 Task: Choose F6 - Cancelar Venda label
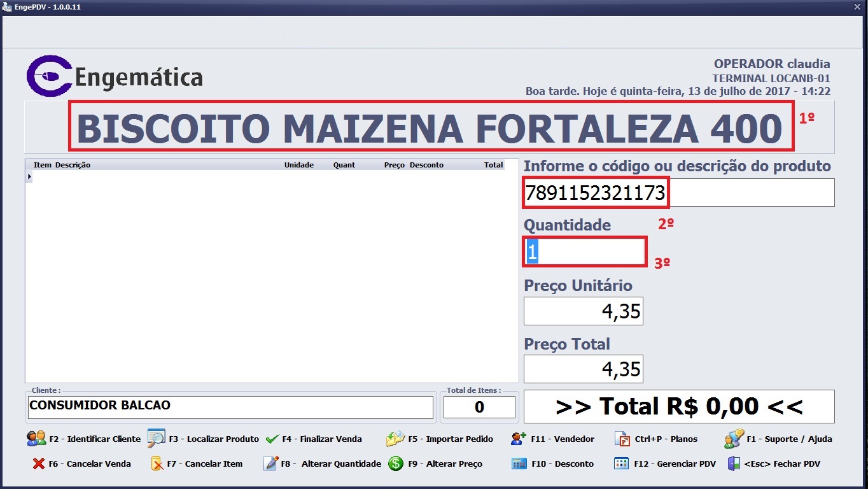point(90,464)
